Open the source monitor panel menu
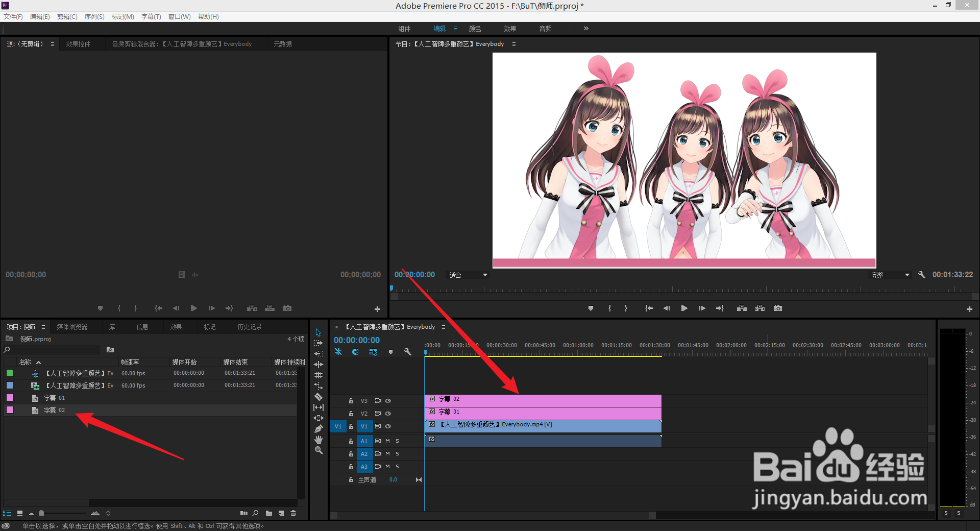This screenshot has width=980, height=531. click(x=53, y=44)
